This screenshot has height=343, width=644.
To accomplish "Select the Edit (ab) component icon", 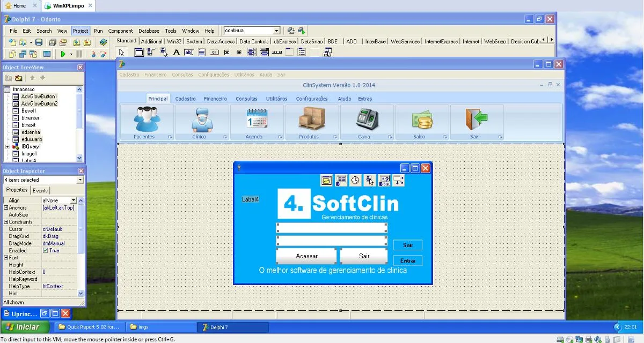I will (x=188, y=53).
